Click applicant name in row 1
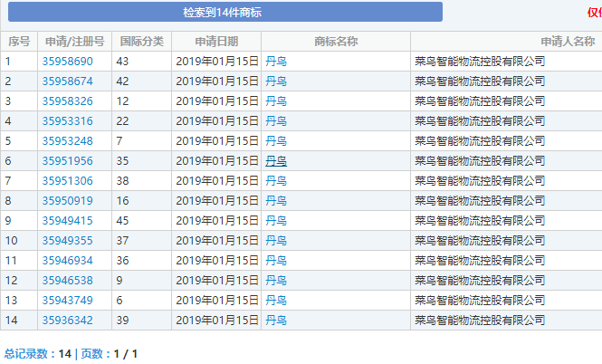 (480, 61)
